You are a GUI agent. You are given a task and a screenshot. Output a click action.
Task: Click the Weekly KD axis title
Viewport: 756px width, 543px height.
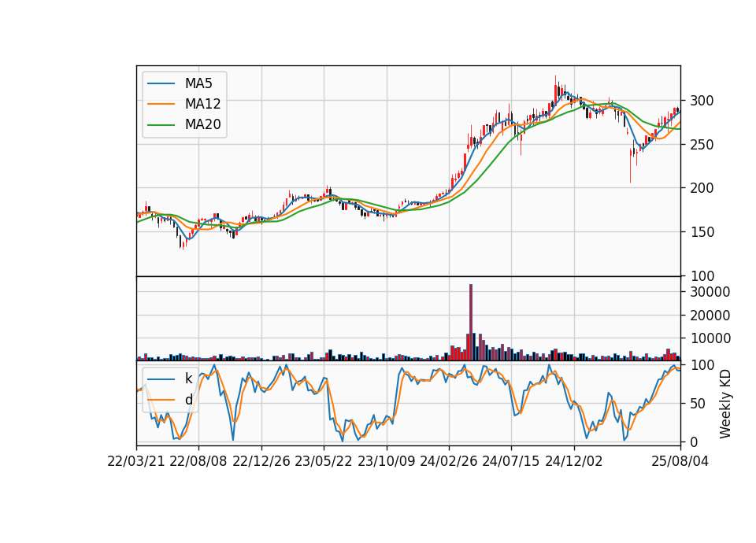pyautogui.click(x=725, y=404)
